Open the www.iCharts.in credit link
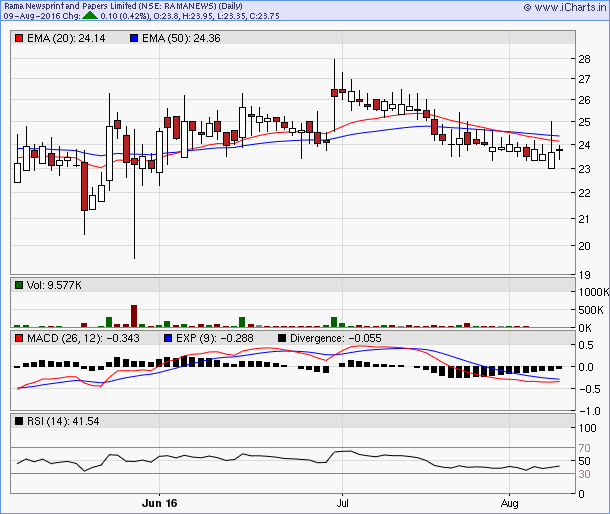 click(565, 7)
